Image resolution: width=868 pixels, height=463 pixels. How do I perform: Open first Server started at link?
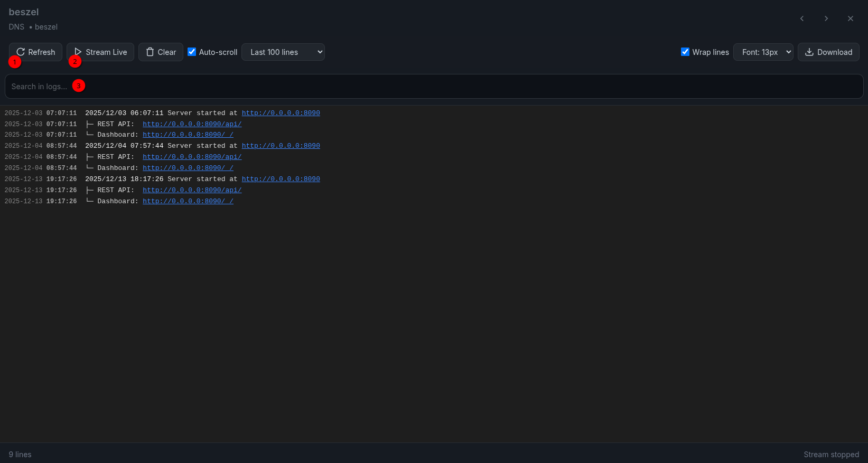[x=281, y=113]
